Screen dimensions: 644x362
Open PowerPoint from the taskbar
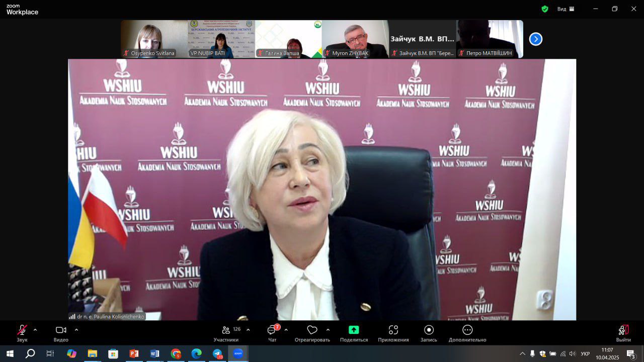pos(134,353)
